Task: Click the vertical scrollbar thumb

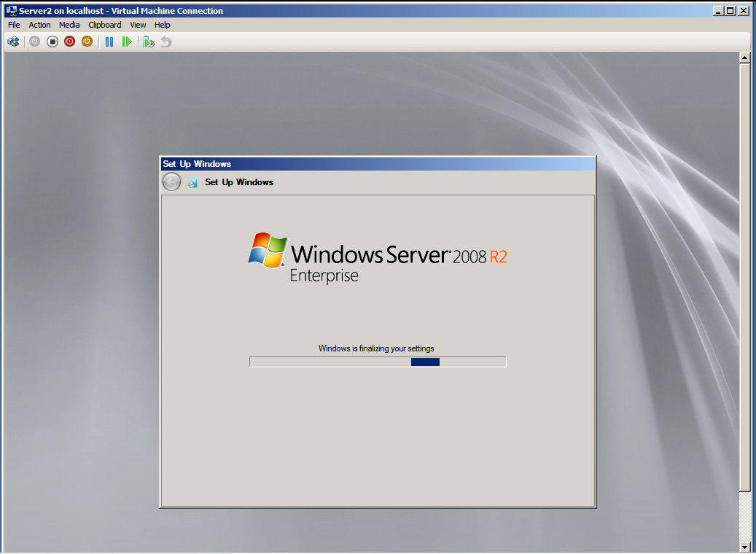Action: pos(745,277)
